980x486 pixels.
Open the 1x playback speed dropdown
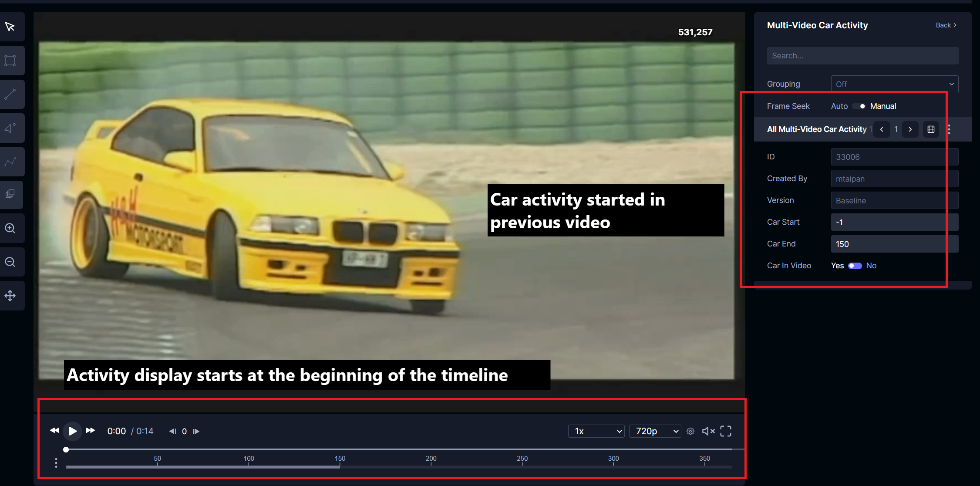click(596, 431)
